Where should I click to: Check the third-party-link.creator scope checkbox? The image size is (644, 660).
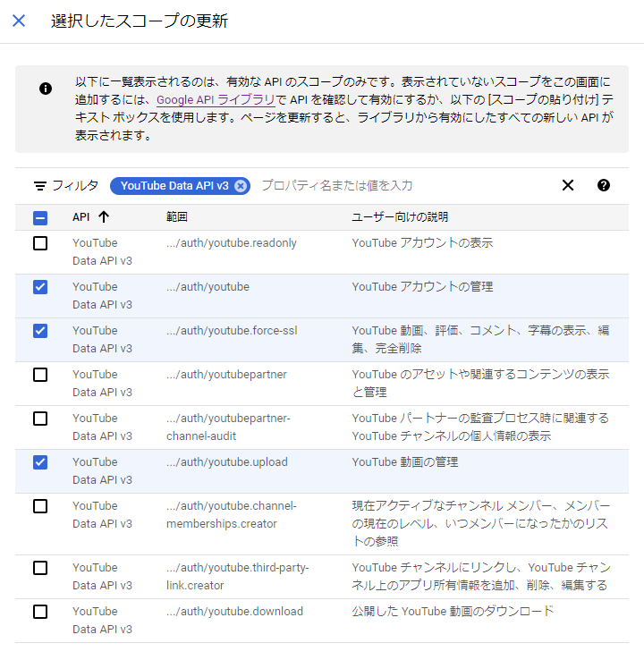[40, 568]
